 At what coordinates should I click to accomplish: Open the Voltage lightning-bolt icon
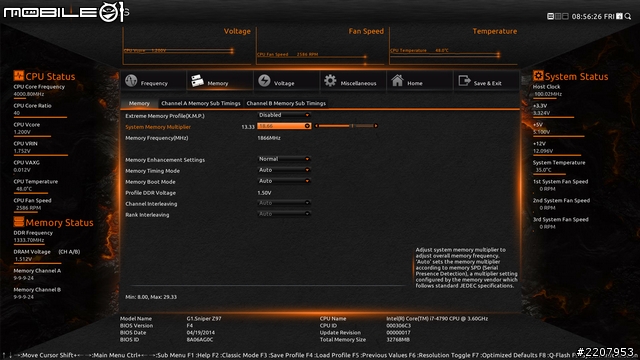[x=264, y=80]
